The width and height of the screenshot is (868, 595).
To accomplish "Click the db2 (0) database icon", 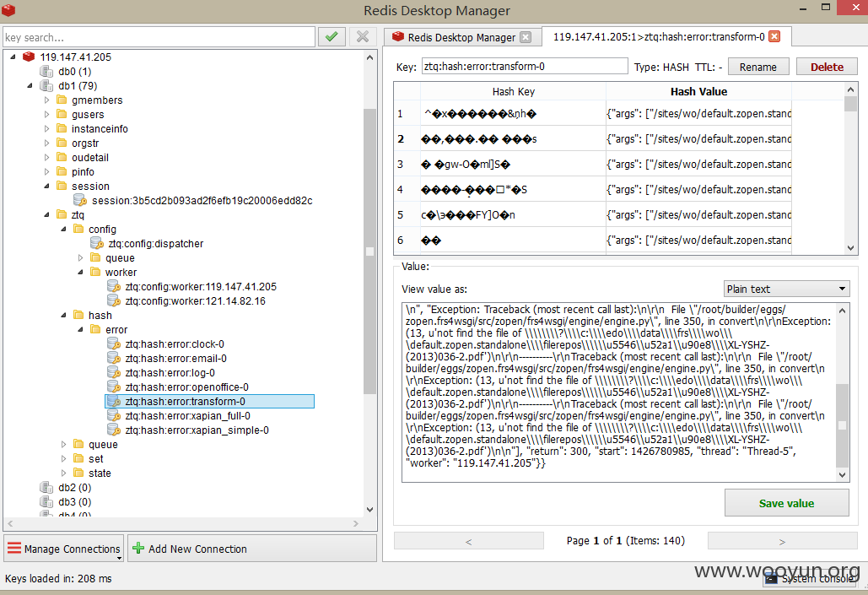I will pos(46,488).
